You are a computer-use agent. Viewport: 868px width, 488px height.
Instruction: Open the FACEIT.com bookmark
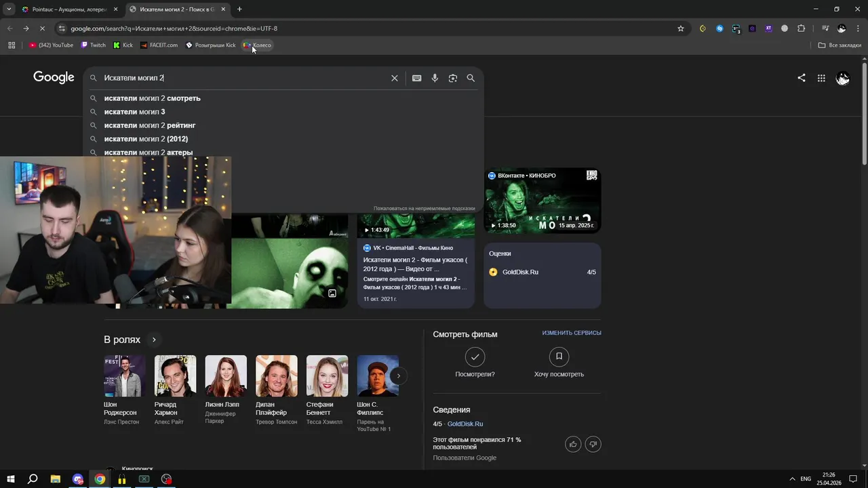[x=159, y=45]
